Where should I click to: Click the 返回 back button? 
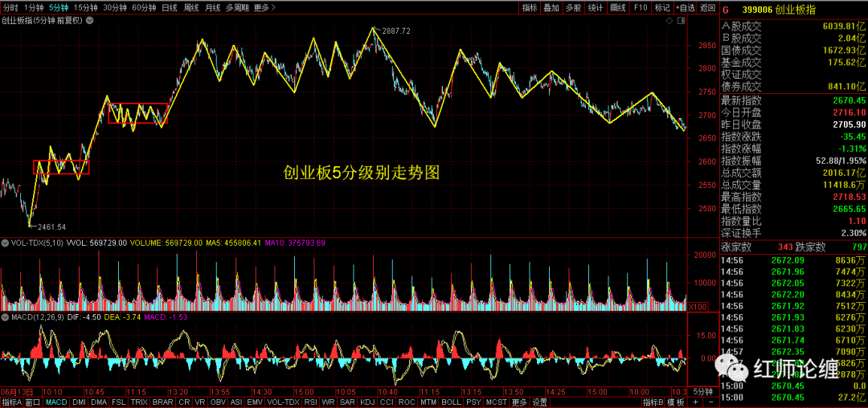tap(706, 7)
